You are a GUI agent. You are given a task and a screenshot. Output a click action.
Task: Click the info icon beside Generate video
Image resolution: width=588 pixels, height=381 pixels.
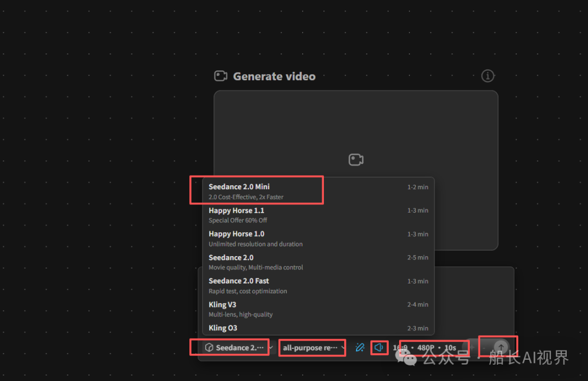pyautogui.click(x=487, y=76)
